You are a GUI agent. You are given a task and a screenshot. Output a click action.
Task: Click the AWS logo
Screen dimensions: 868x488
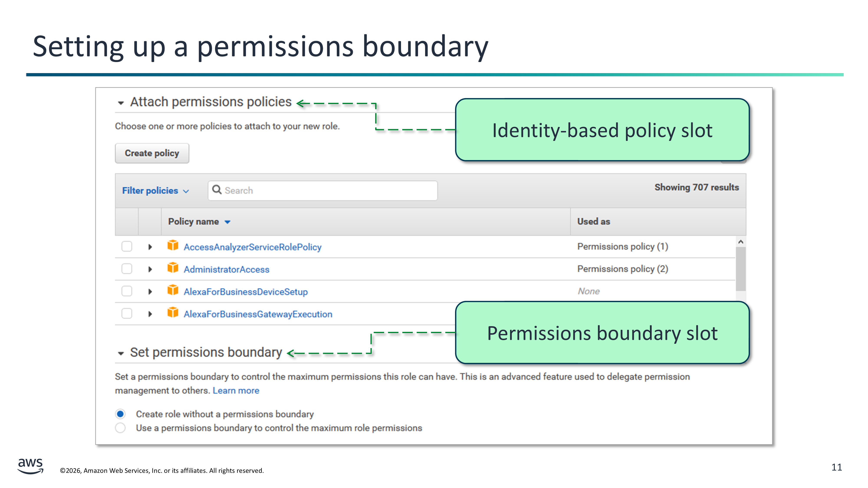(x=30, y=466)
